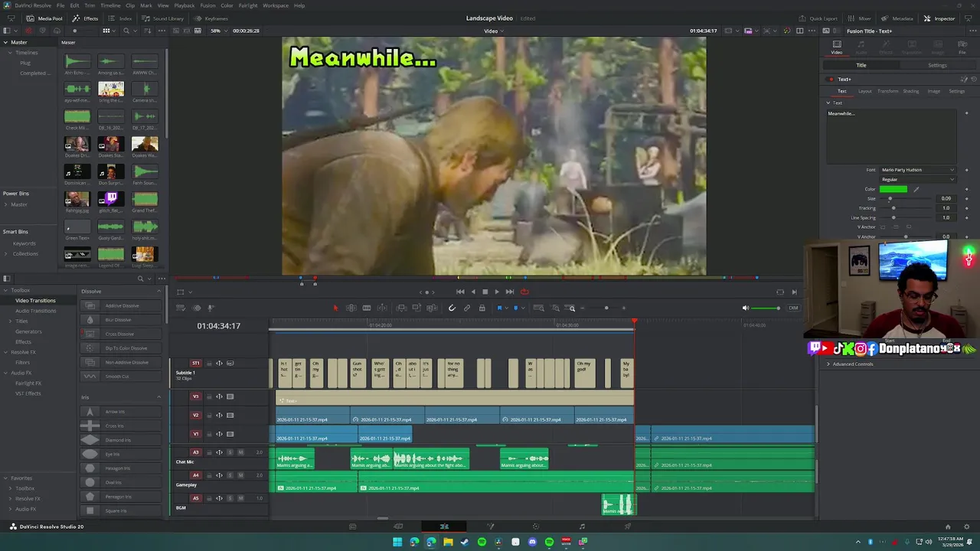Viewport: 980px width, 551px height.
Task: Toggle the red loop playback button
Action: [x=524, y=292]
